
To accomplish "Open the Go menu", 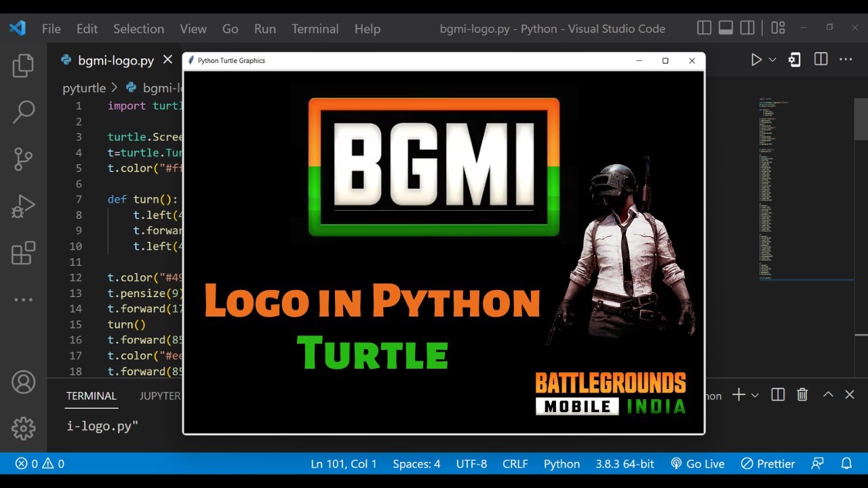I will pos(231,28).
